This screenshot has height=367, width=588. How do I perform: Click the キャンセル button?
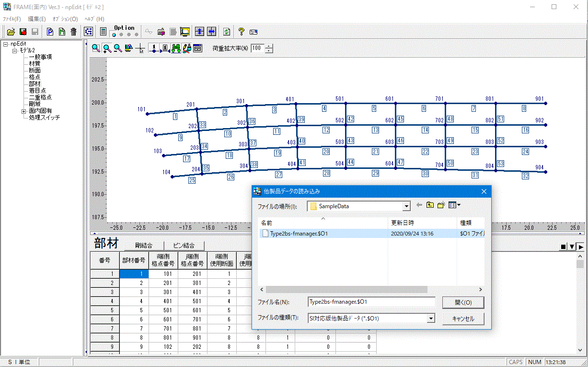click(x=463, y=319)
